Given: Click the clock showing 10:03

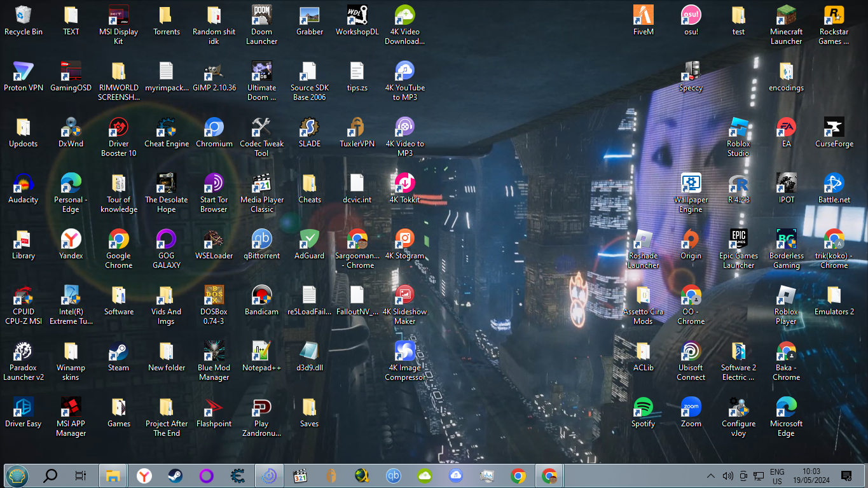Looking at the screenshot, I should click(x=811, y=476).
